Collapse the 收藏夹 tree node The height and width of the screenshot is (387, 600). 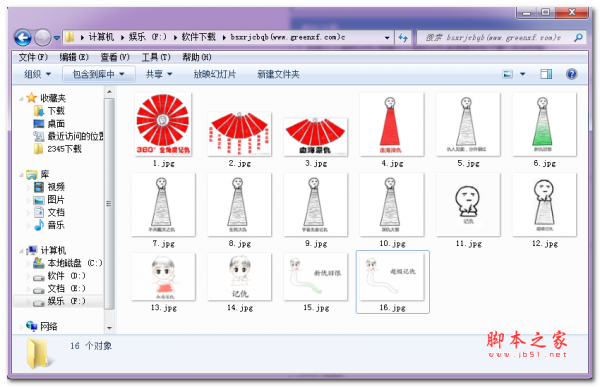click(x=21, y=99)
